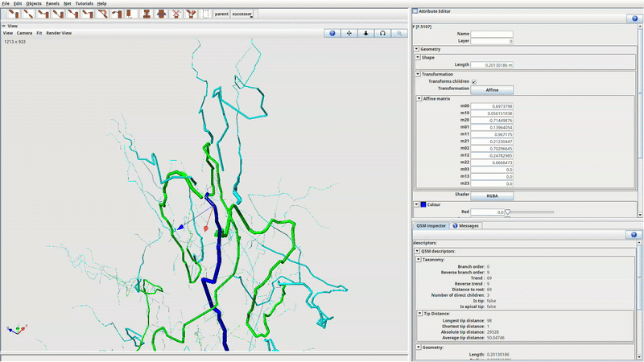Click the Affine transformation button

tap(492, 89)
